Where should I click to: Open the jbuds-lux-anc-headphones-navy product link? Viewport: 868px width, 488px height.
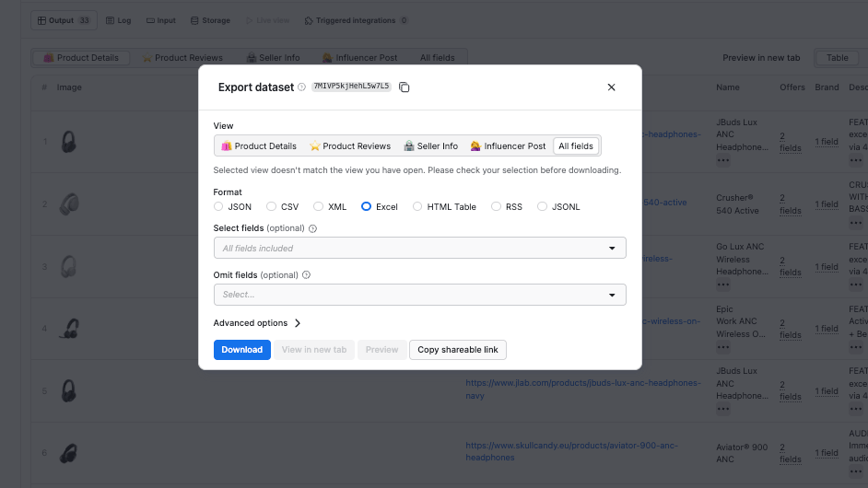[x=583, y=389]
